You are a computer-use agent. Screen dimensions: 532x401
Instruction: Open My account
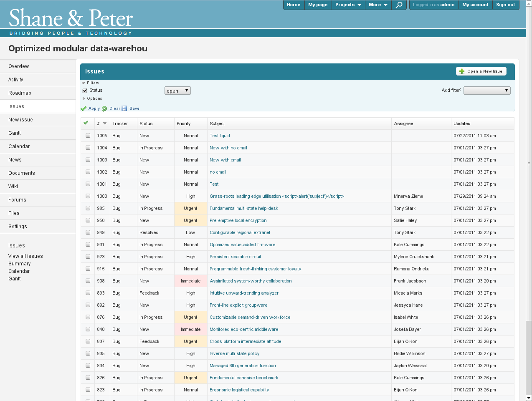click(x=475, y=5)
